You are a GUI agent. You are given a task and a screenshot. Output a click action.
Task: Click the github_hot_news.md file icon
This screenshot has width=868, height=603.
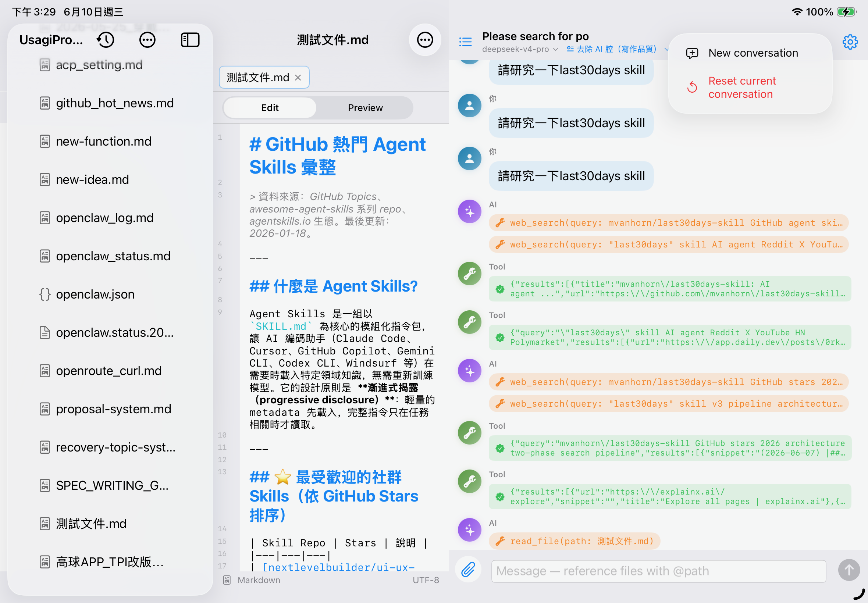point(45,103)
